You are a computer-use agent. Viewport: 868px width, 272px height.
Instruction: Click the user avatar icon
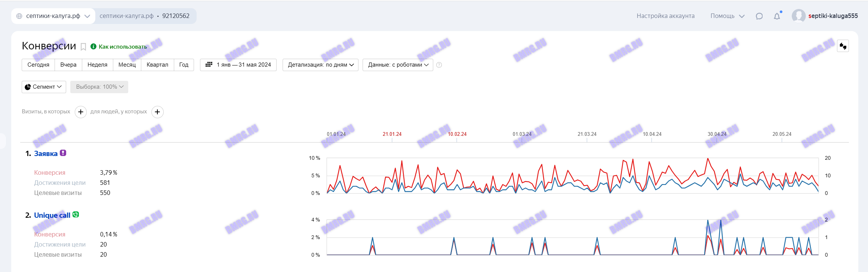(x=798, y=16)
